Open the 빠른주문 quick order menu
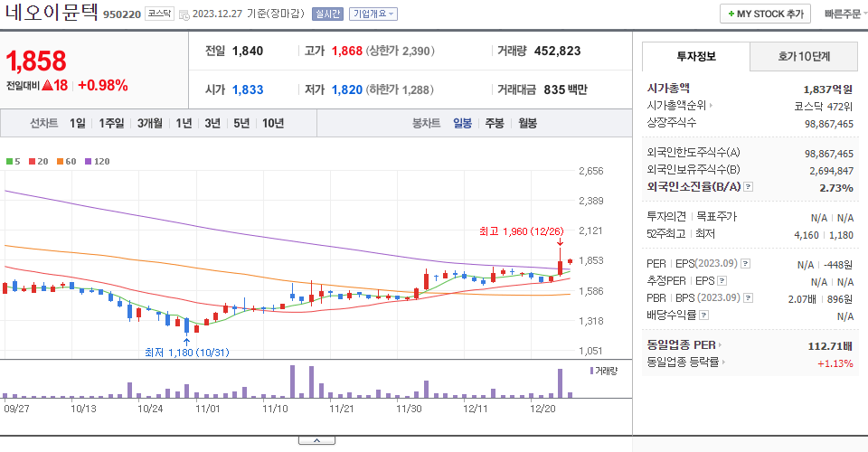This screenshot has height=452, width=868. click(x=844, y=14)
